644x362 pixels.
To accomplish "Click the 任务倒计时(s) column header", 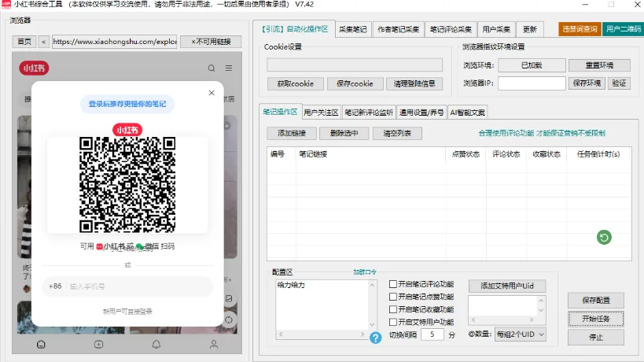I will [598, 154].
